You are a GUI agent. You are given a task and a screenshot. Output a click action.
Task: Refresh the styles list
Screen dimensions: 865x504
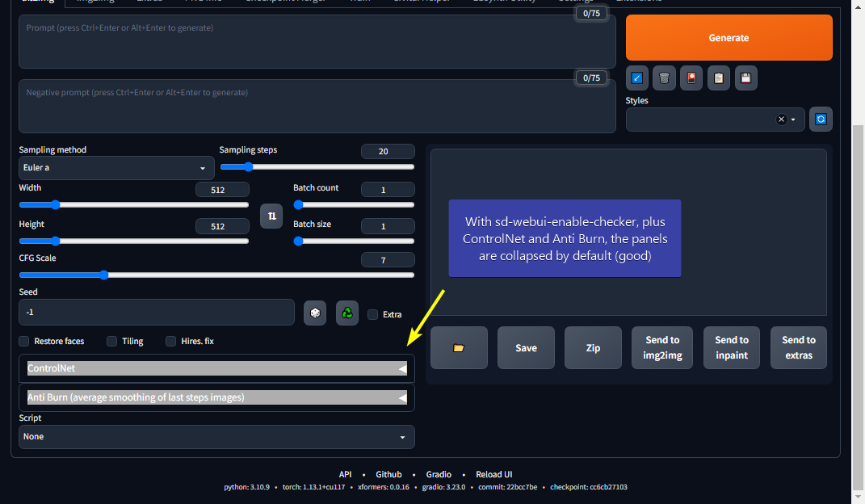(x=821, y=119)
